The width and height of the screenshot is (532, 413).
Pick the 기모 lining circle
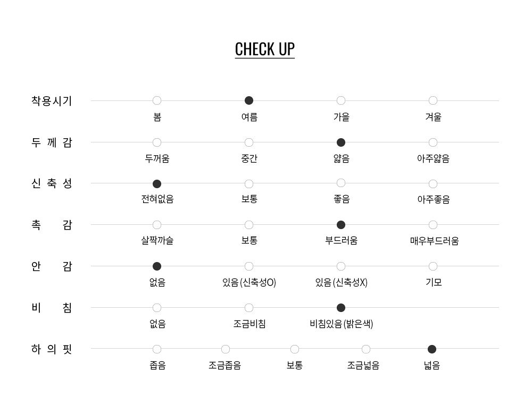[x=433, y=266]
